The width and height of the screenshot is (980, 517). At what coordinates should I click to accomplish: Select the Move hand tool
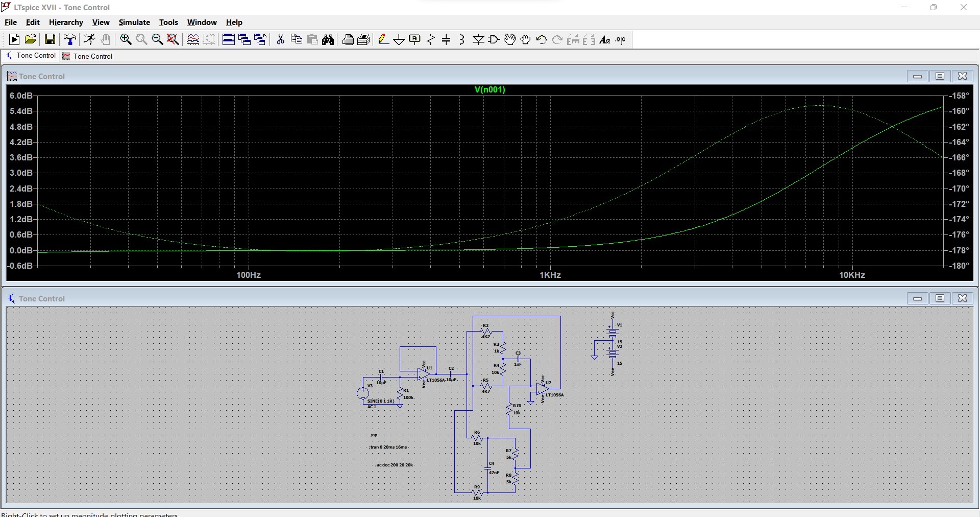coord(510,39)
